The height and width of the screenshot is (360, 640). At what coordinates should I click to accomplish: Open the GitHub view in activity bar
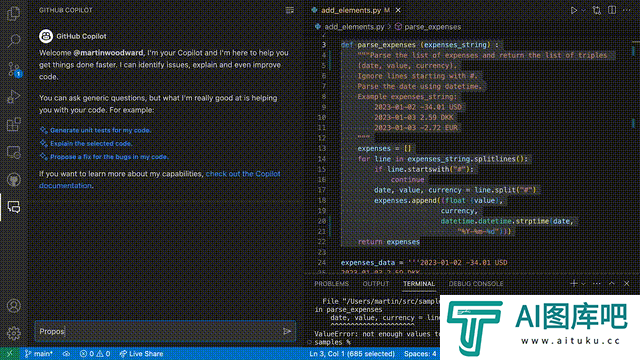pyautogui.click(x=14, y=180)
